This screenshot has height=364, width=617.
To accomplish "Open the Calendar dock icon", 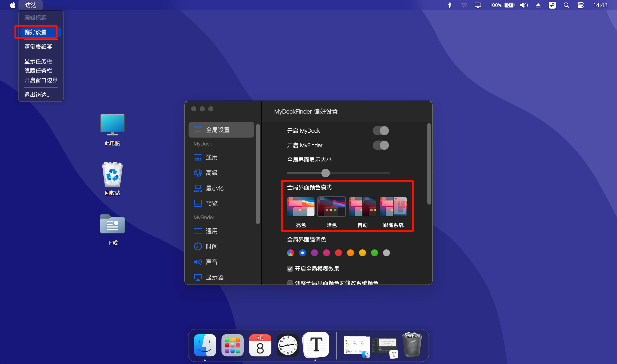I will coord(260,345).
